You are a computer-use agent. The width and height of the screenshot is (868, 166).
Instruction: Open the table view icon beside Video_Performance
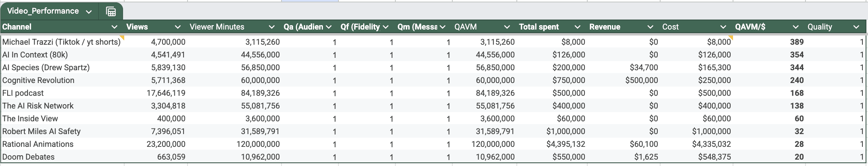pyautogui.click(x=111, y=12)
